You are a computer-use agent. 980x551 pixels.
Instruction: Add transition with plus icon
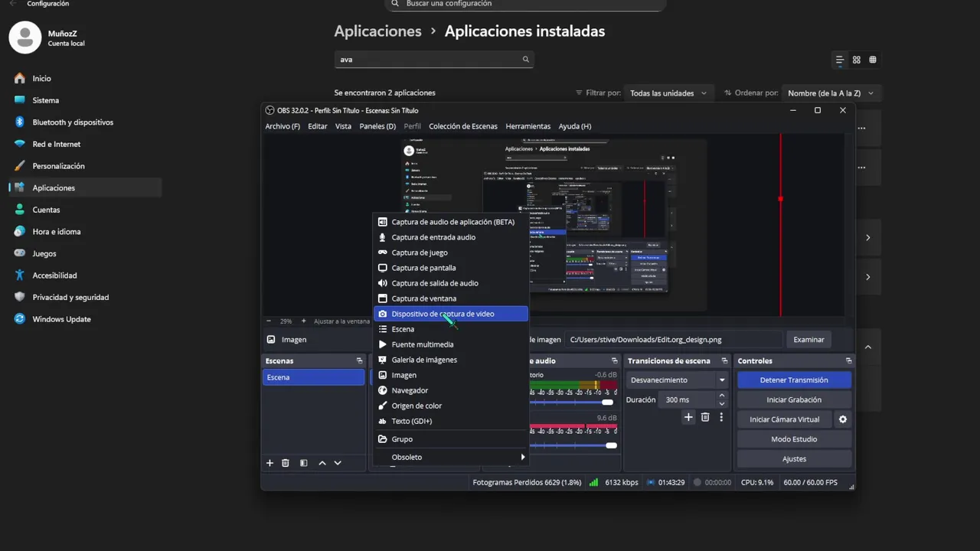click(x=688, y=417)
